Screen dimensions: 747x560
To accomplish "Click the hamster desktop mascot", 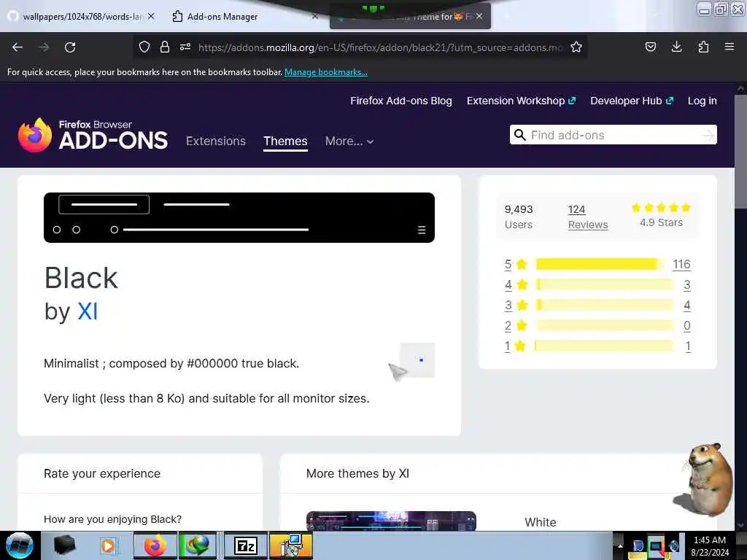I will click(x=704, y=479).
